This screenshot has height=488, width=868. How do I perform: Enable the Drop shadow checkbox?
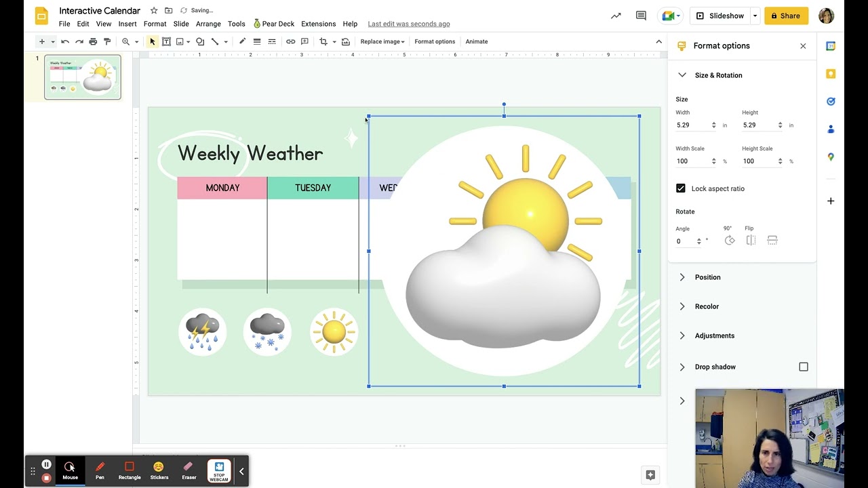804,367
